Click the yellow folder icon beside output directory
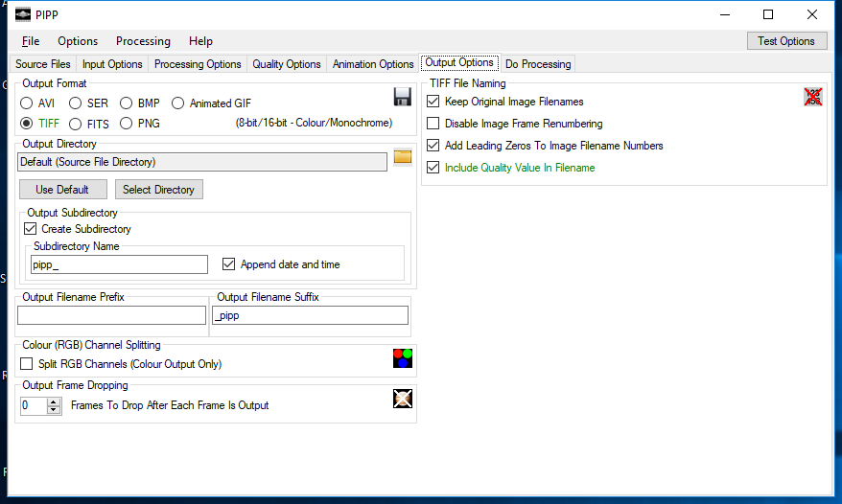 403,157
